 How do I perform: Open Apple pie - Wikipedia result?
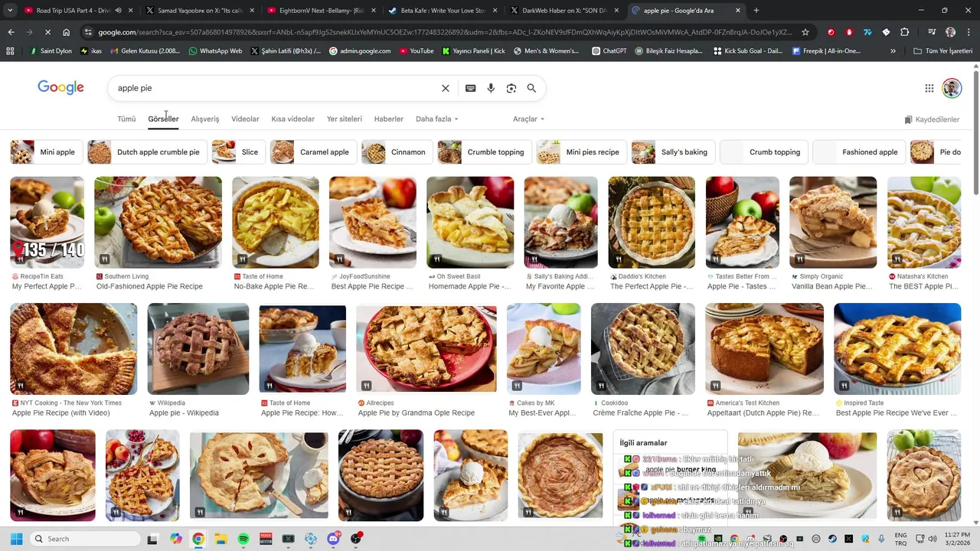coord(184,412)
